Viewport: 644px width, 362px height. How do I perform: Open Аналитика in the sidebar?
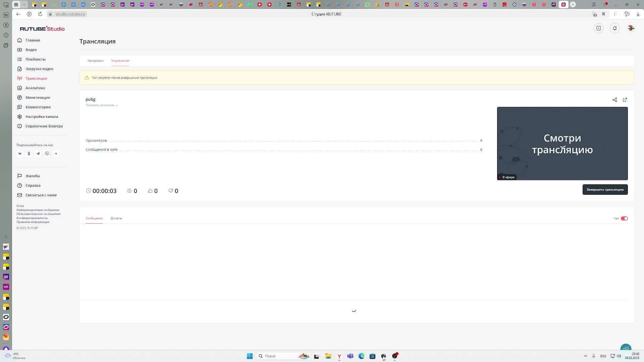tap(35, 88)
